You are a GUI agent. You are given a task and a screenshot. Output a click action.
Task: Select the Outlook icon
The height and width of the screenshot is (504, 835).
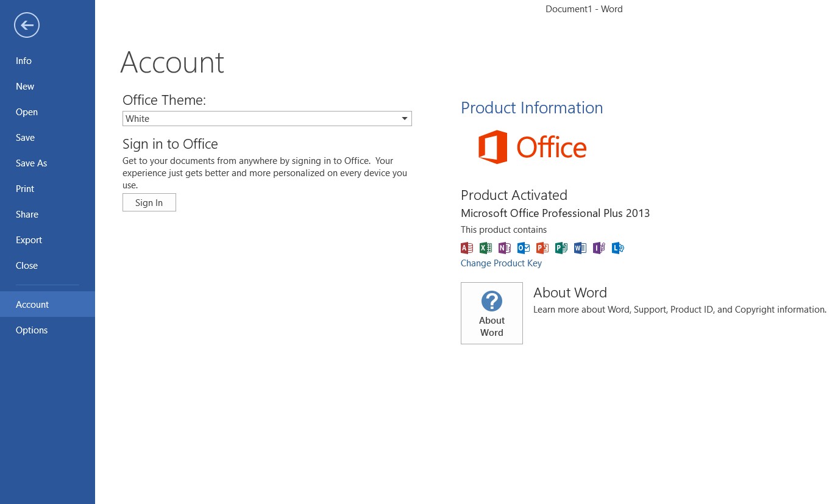click(x=523, y=248)
